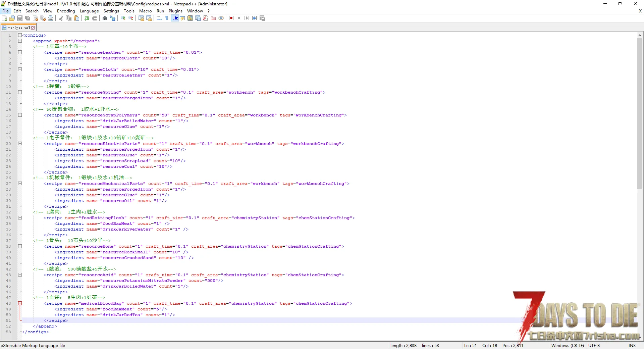The image size is (644, 349).
Task: Open Find with the binoculars icon
Action: [x=105, y=18]
